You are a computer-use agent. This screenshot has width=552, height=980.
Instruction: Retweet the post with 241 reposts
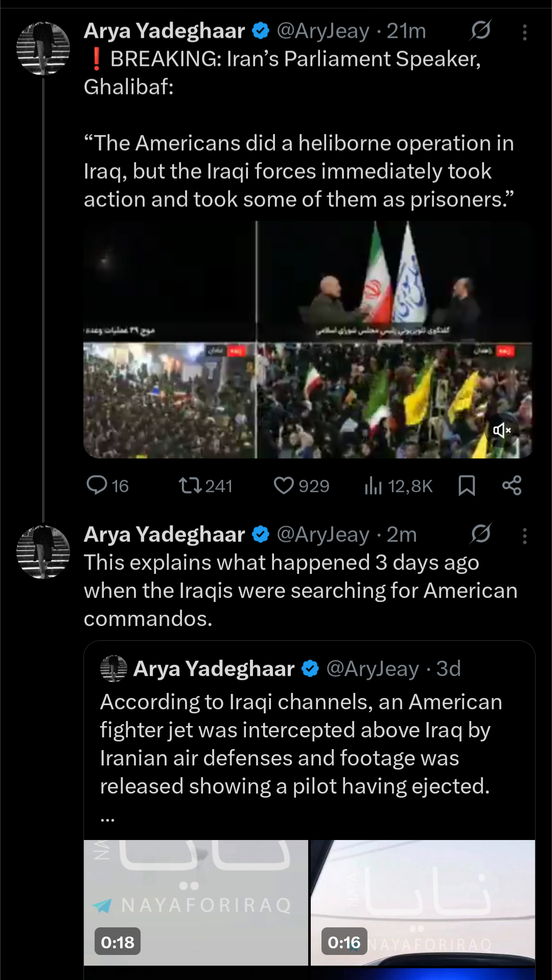click(x=190, y=485)
